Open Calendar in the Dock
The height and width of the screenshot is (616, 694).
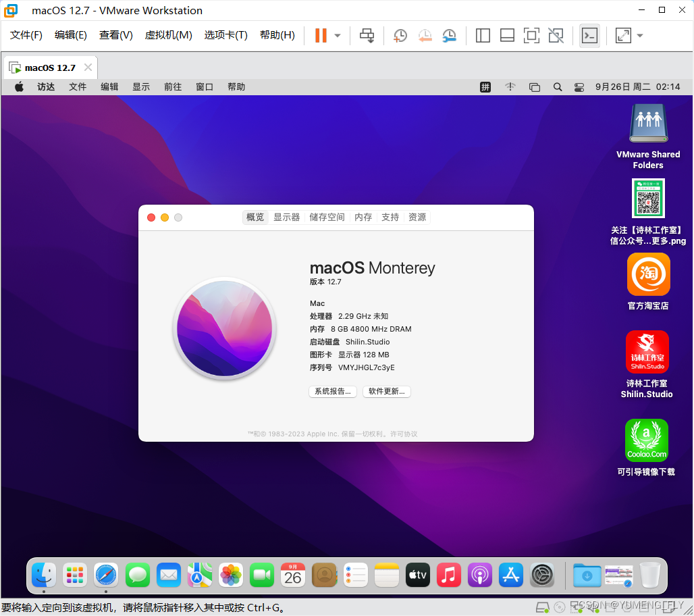coord(293,575)
